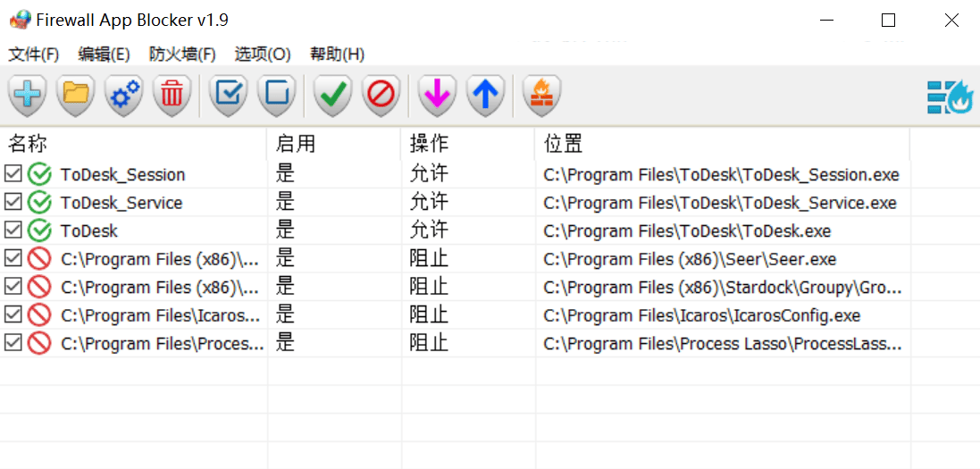
Task: Click the ToDesk_Service.exe path
Action: tap(720, 204)
